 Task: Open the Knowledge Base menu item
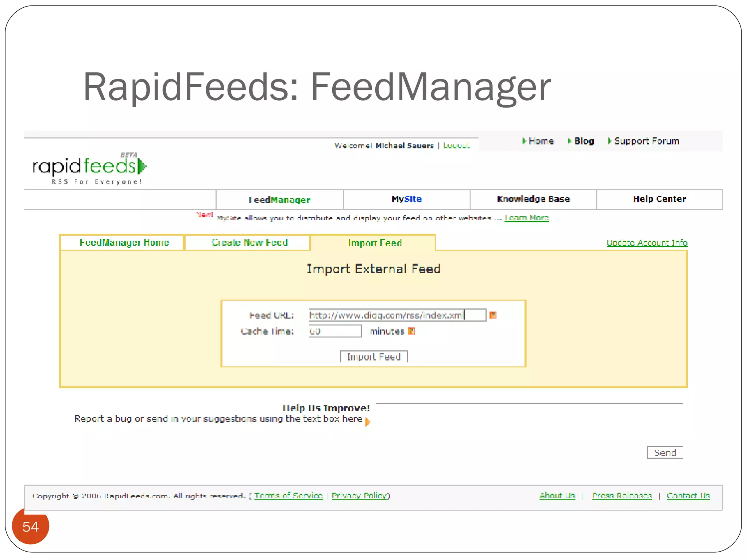(533, 199)
